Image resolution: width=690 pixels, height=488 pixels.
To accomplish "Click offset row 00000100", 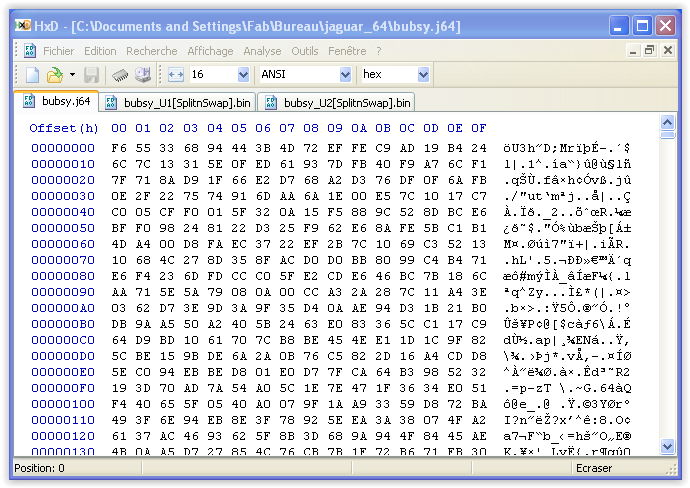I will pyautogui.click(x=63, y=404).
